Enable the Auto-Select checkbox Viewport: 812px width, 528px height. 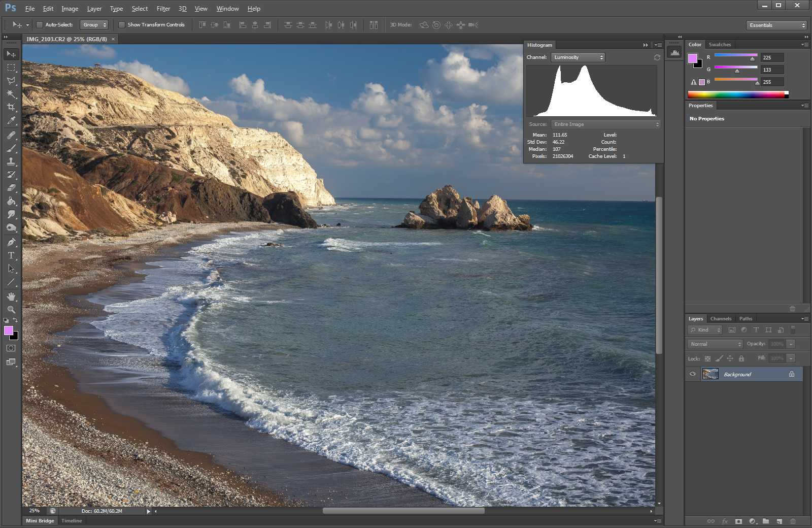click(40, 25)
